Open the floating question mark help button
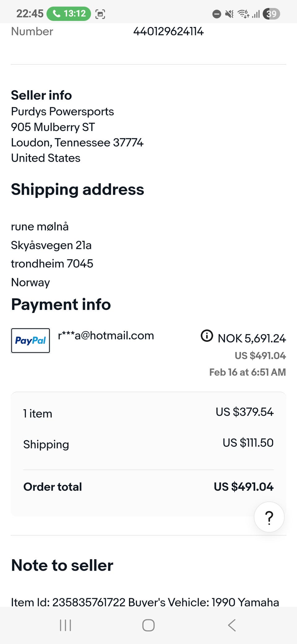The image size is (297, 644). (269, 517)
